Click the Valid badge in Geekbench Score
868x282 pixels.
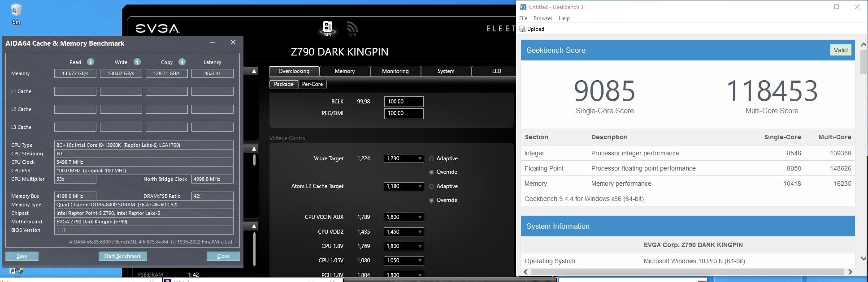pos(841,50)
